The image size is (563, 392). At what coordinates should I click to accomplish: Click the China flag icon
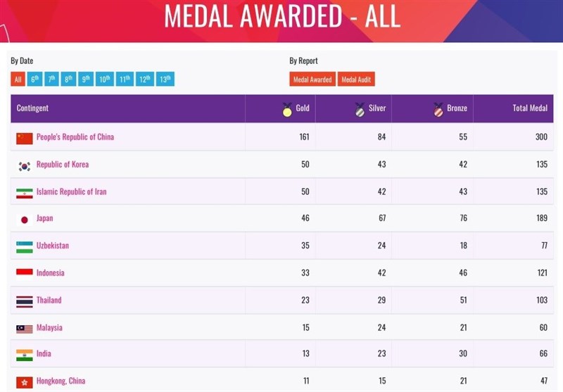pos(25,138)
